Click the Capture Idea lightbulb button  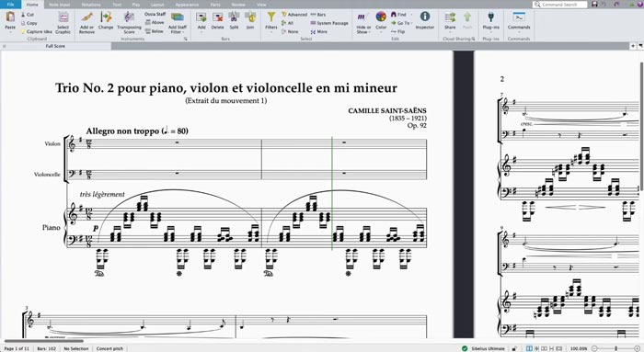37,31
